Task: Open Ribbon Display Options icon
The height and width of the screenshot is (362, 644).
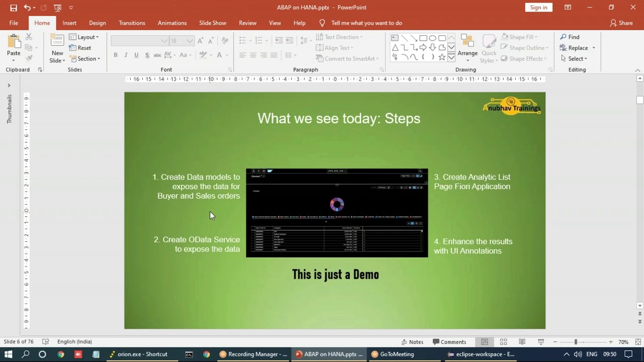Action: (568, 8)
